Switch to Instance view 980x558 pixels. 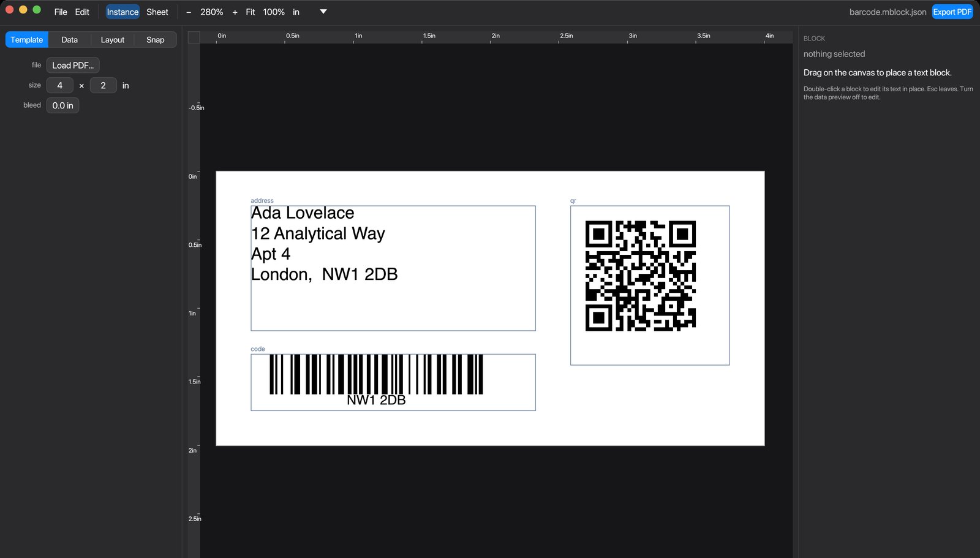[x=123, y=12]
